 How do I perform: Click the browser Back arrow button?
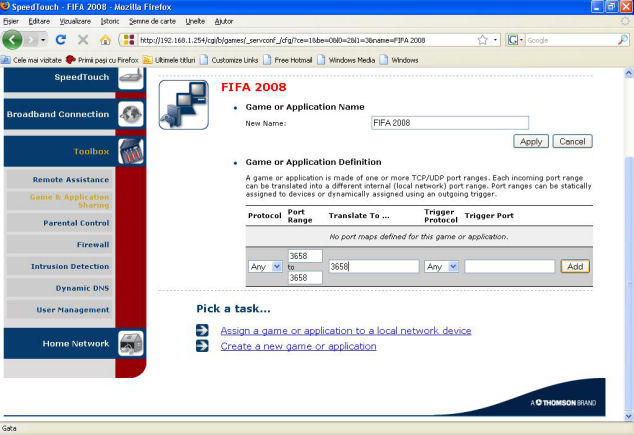click(x=12, y=40)
